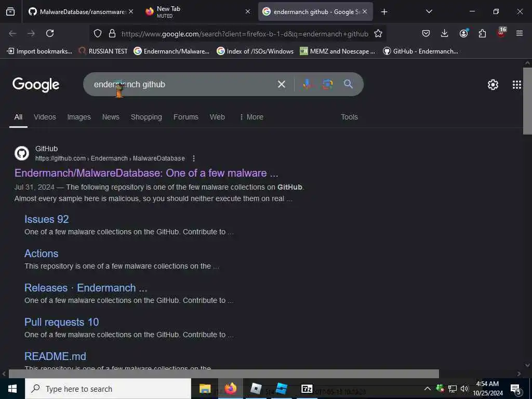Open the Releases · Endermanch sitelink
This screenshot has height=399, width=532.
[x=86, y=288]
